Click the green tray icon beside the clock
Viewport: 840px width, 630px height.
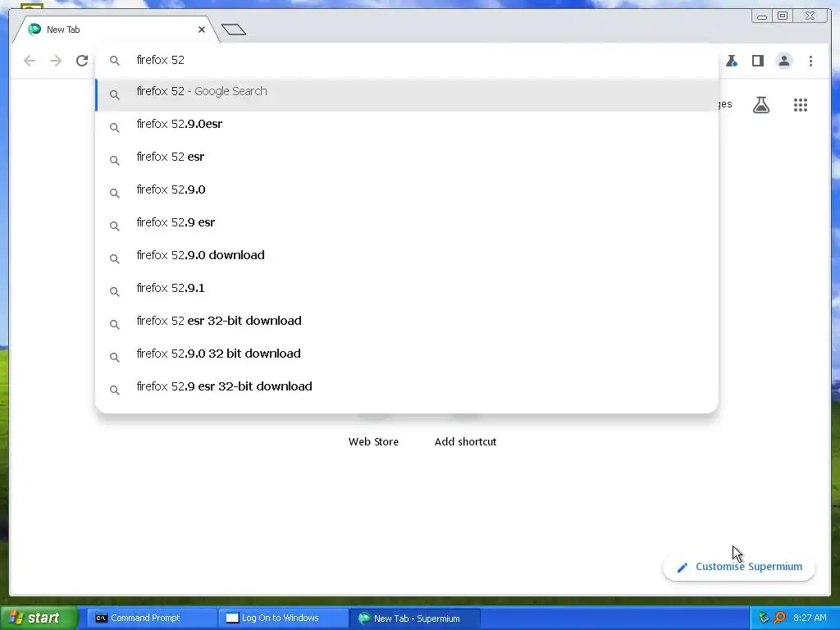tap(764, 618)
